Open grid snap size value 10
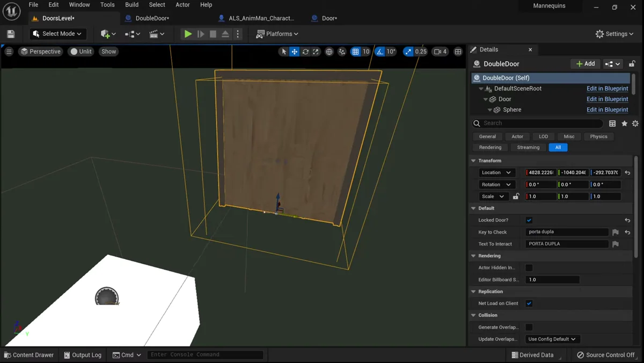The height and width of the screenshot is (363, 644). click(x=366, y=52)
